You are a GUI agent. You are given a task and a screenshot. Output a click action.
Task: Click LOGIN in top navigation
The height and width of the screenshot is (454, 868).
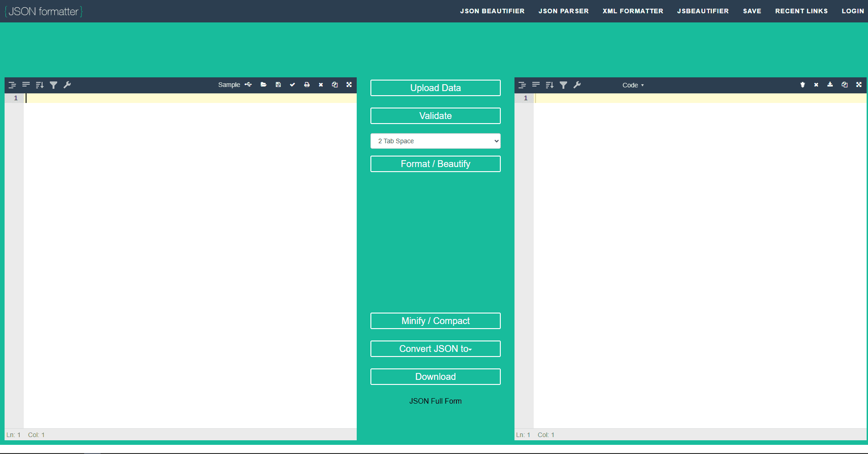pyautogui.click(x=853, y=11)
